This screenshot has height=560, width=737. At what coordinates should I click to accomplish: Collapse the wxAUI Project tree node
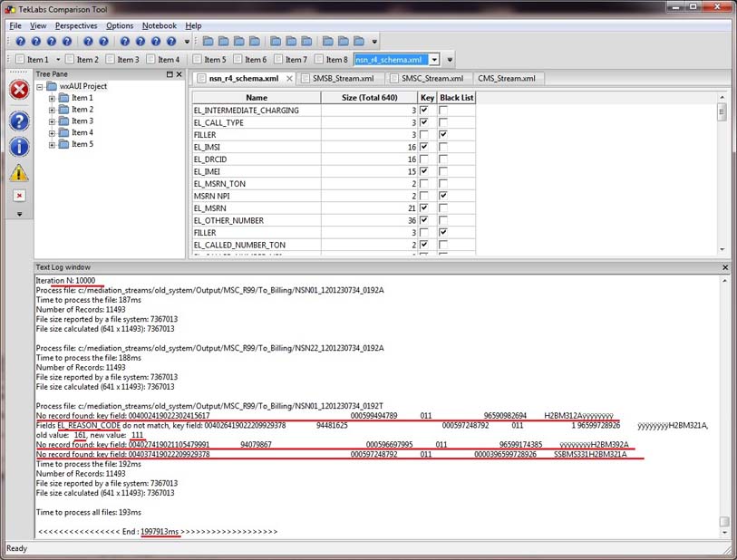coord(41,87)
